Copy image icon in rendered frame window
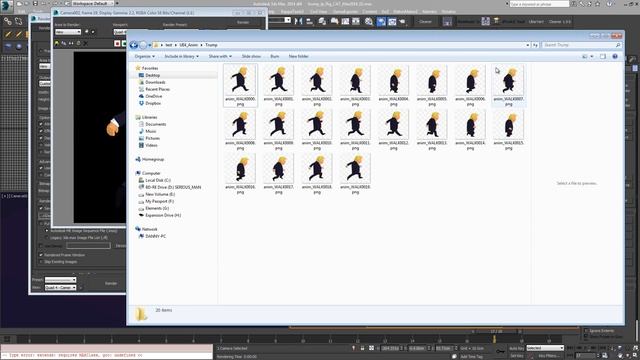This screenshot has height=360, width=640. pos(64,43)
